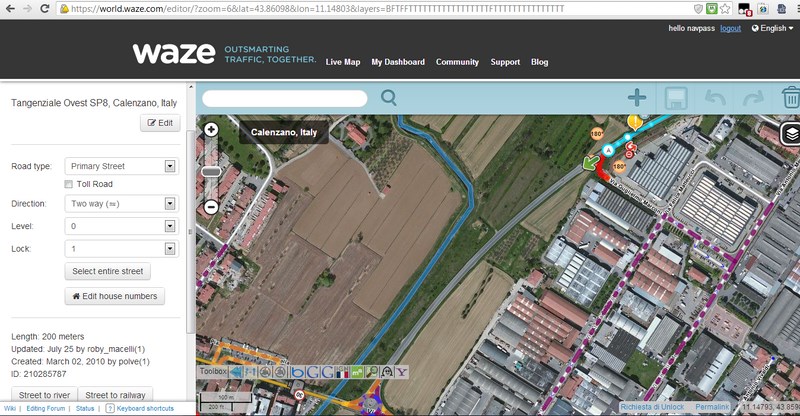Click the 'Calenzano, Italy' map location label
This screenshot has height=416, width=800.
(284, 132)
